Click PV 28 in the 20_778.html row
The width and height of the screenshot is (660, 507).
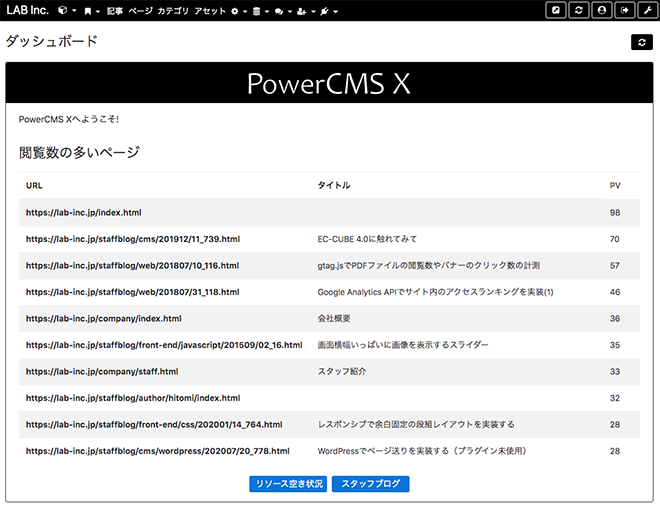615,451
